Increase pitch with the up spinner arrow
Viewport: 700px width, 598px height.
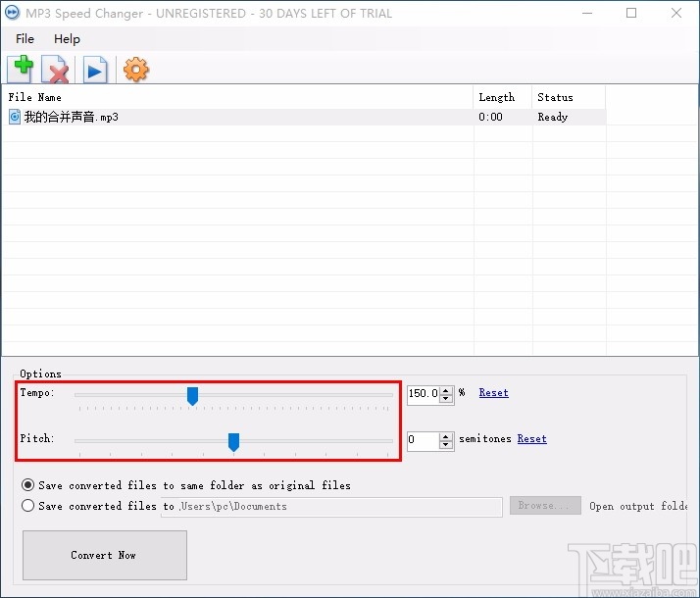pyautogui.click(x=446, y=436)
